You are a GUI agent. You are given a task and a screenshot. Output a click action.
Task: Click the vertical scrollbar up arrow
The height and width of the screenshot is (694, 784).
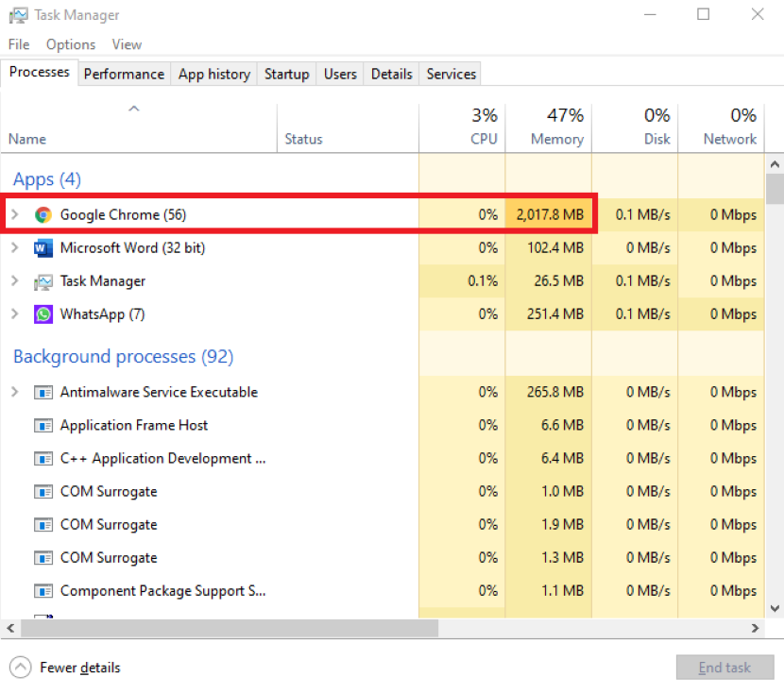775,164
